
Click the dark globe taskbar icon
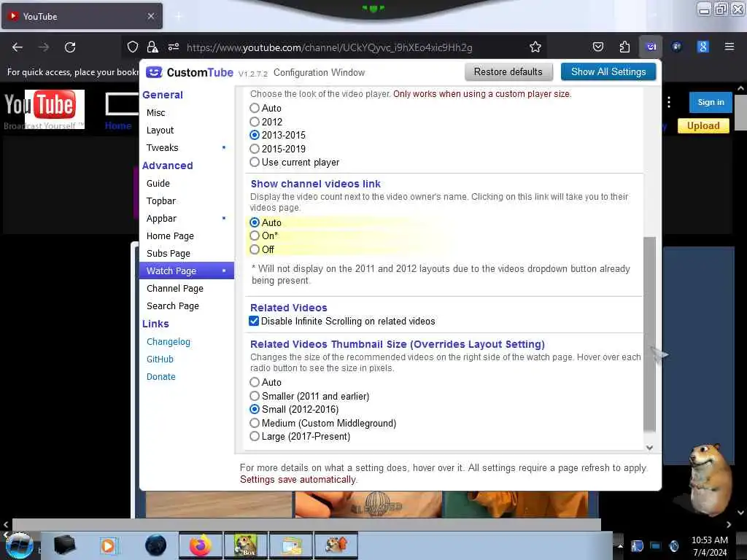(155, 545)
